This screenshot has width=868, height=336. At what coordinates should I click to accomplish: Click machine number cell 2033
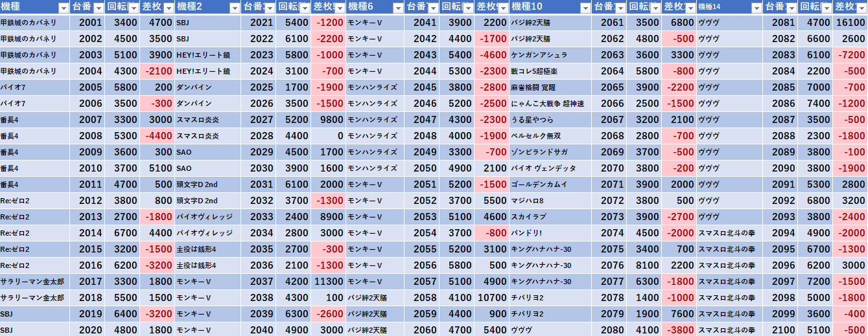258,217
